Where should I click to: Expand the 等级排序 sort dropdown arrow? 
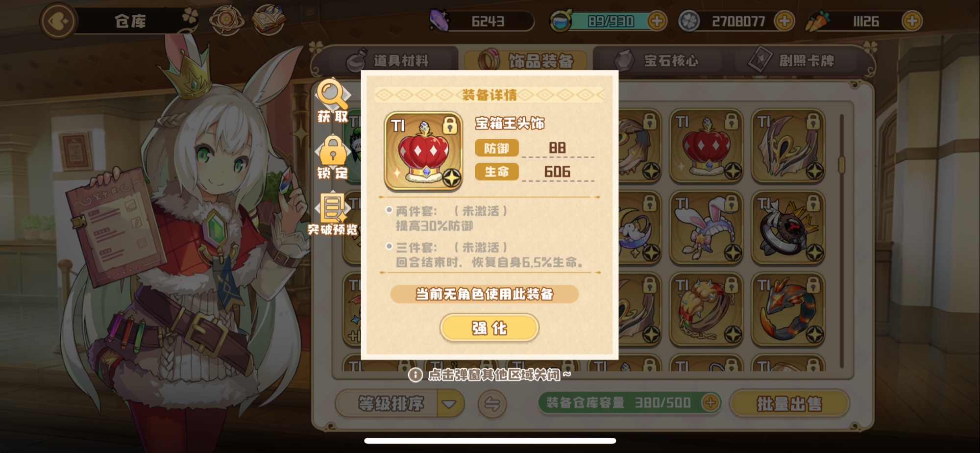(450, 404)
